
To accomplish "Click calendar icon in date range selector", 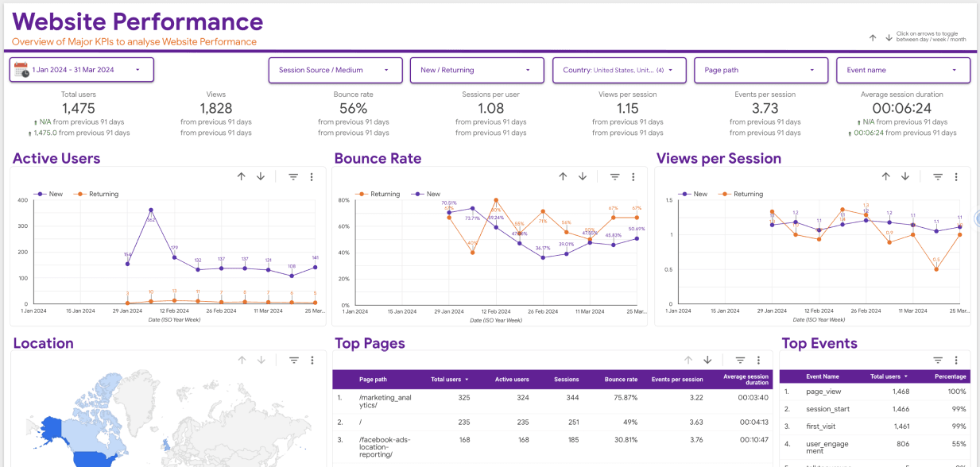I will [x=21, y=70].
